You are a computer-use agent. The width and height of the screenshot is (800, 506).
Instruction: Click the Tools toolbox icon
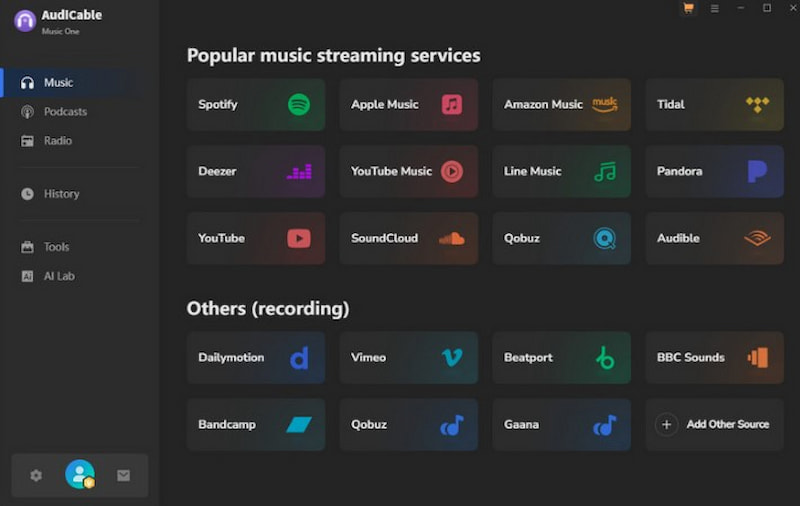pyautogui.click(x=28, y=247)
